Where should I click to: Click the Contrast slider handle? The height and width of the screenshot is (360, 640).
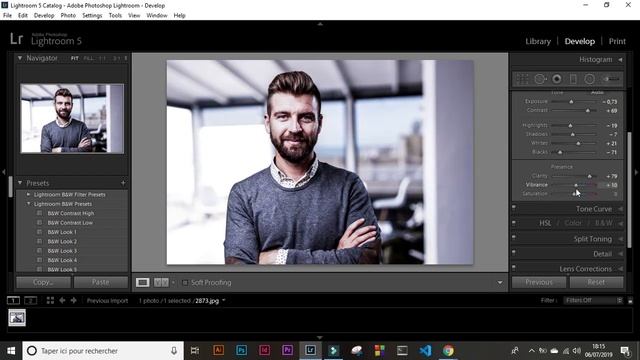pyautogui.click(x=588, y=111)
